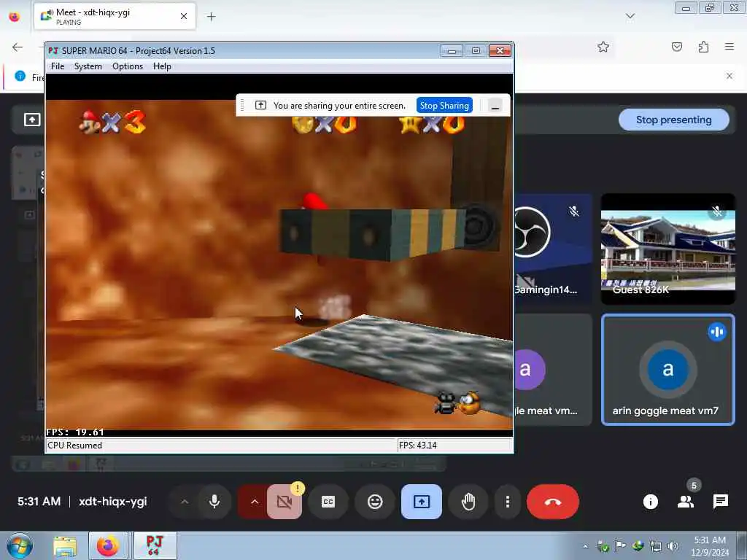Viewport: 747px width, 560px height.
Task: Toggle the microphone in Meet
Action: click(214, 502)
